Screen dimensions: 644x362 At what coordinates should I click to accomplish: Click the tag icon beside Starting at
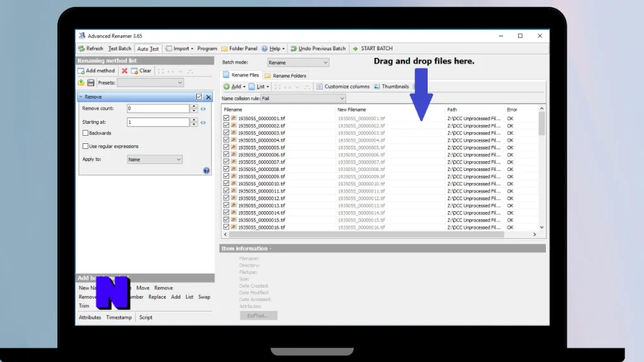pos(203,123)
